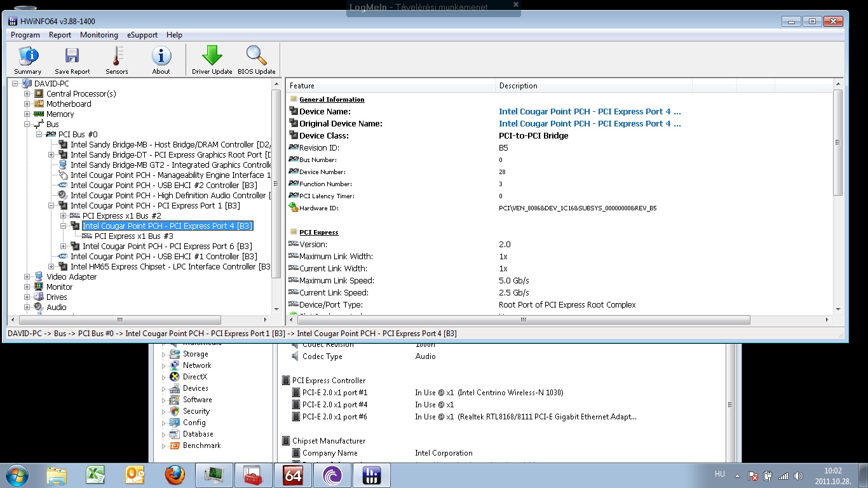
Task: Open Firefox from the taskbar
Action: 174,475
